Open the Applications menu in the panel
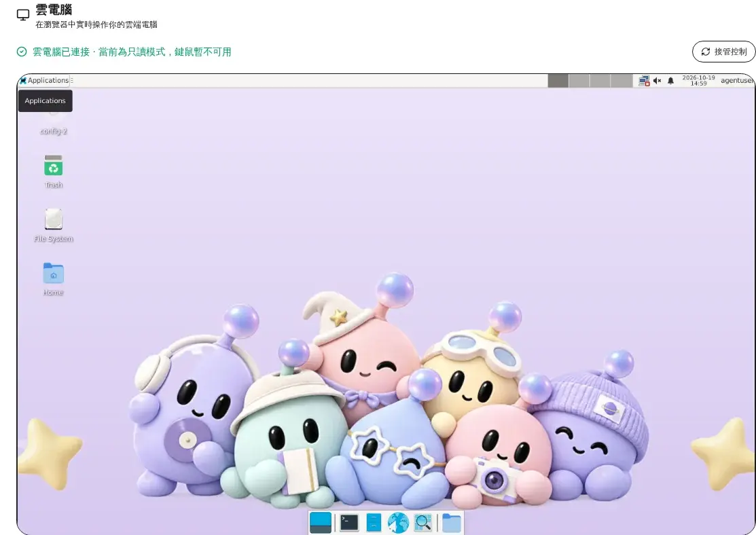Viewport: 756px width, 535px height. 44,81
